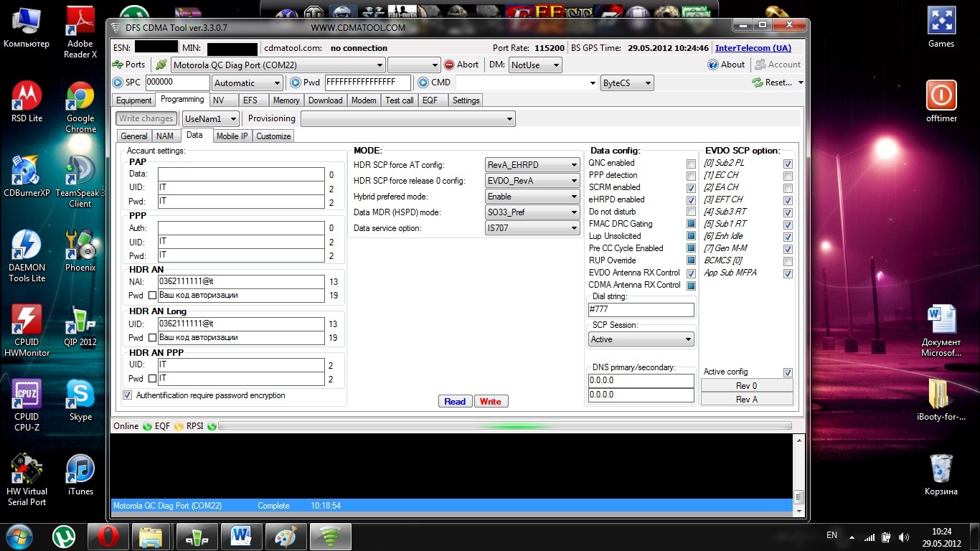Click the green Online status icon
Viewport: 980px width, 551px height.
[147, 426]
